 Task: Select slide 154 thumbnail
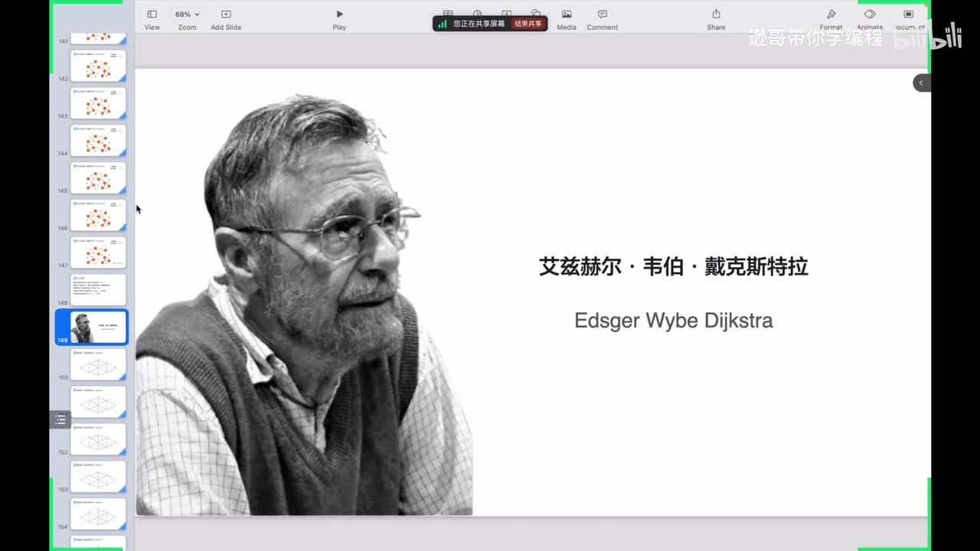(x=99, y=514)
